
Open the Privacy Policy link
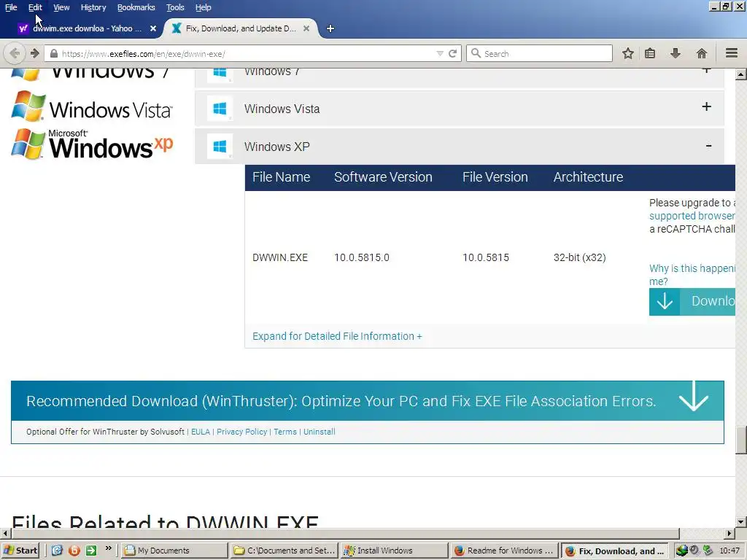pyautogui.click(x=241, y=432)
